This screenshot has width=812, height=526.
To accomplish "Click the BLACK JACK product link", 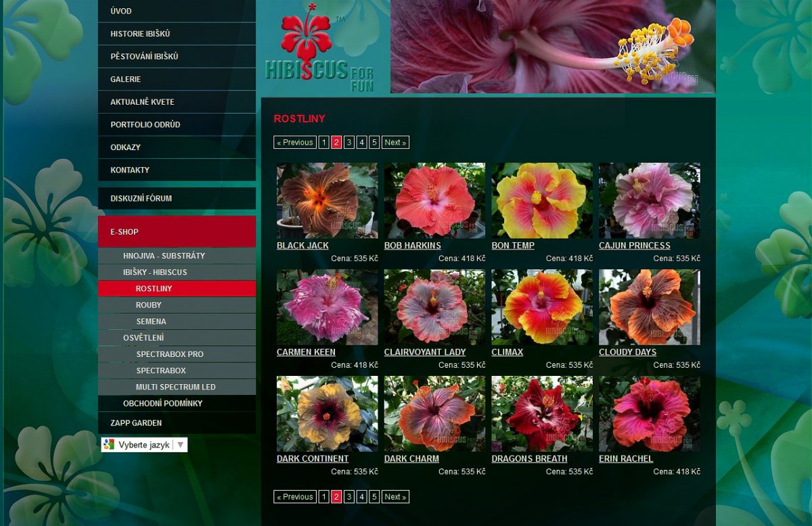I will click(x=302, y=246).
